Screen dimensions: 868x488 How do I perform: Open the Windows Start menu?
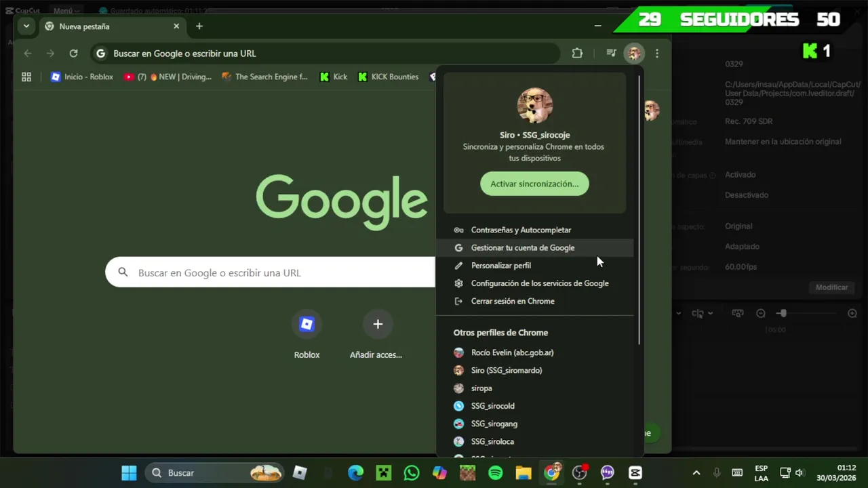tap(129, 472)
